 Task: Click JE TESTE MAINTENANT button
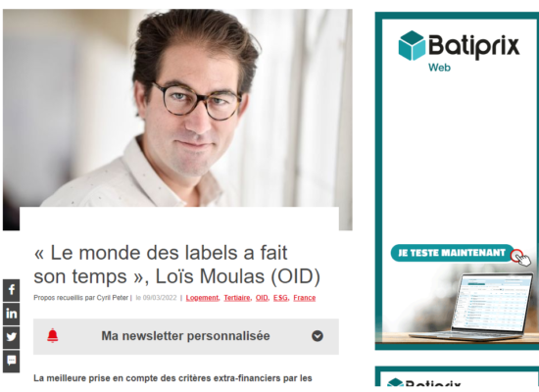coord(452,253)
